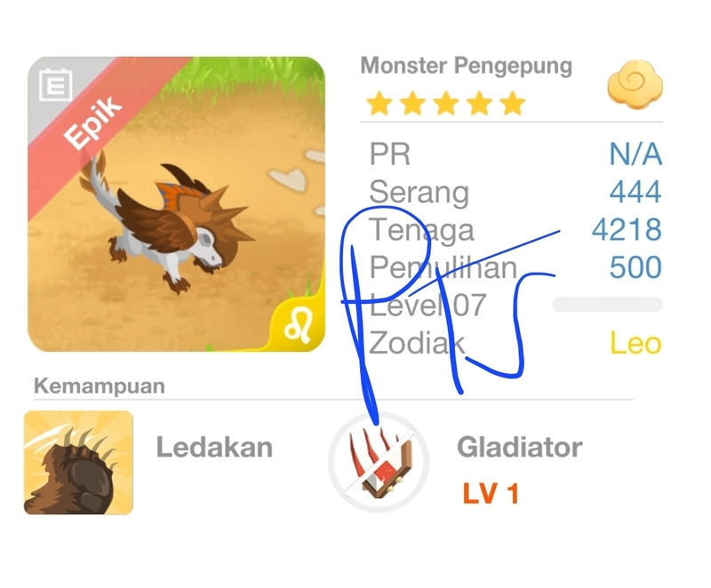Screen dimensions: 711x588
Task: Tap the orange LV 1 label
Action: 491,493
